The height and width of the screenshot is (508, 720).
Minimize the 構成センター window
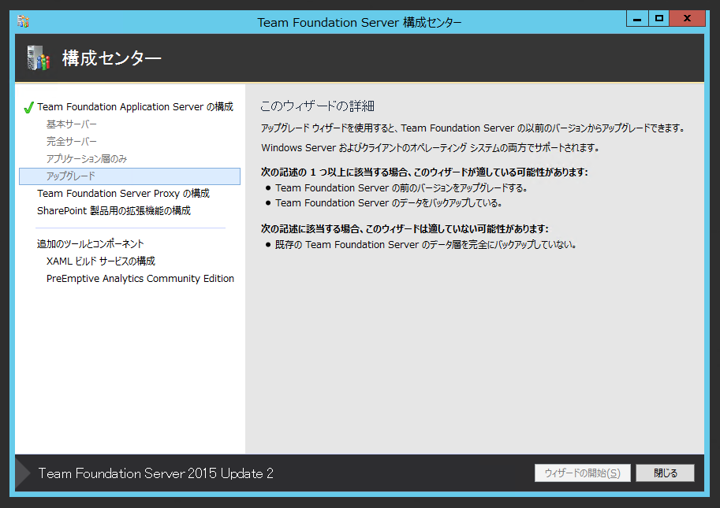tap(637, 18)
